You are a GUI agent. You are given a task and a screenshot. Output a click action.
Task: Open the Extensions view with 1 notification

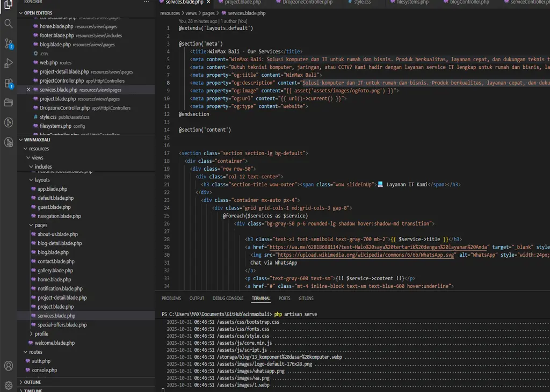(x=8, y=83)
